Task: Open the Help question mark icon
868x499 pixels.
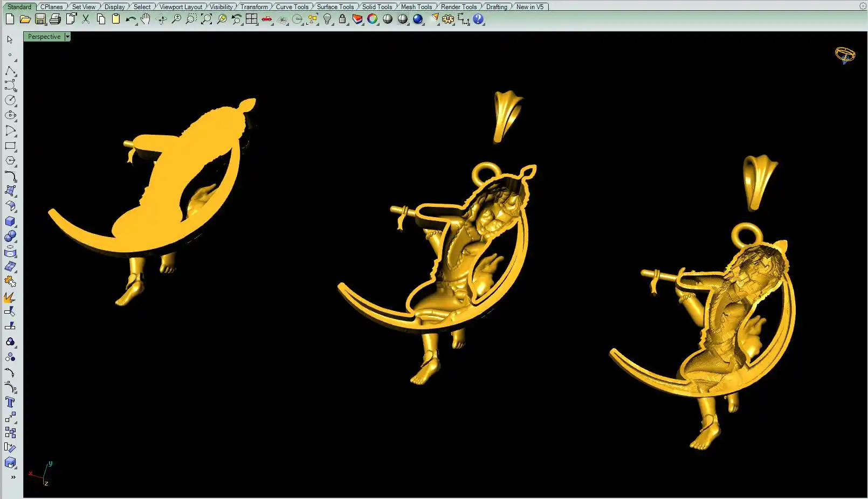Action: 478,19
